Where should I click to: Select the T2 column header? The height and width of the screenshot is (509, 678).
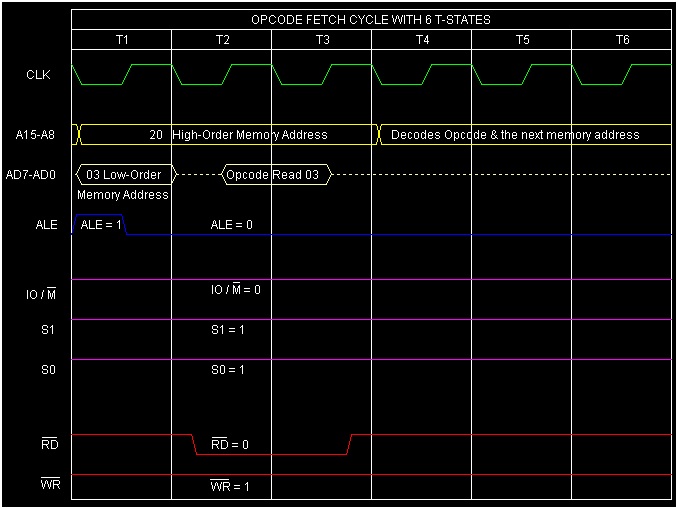click(x=222, y=40)
